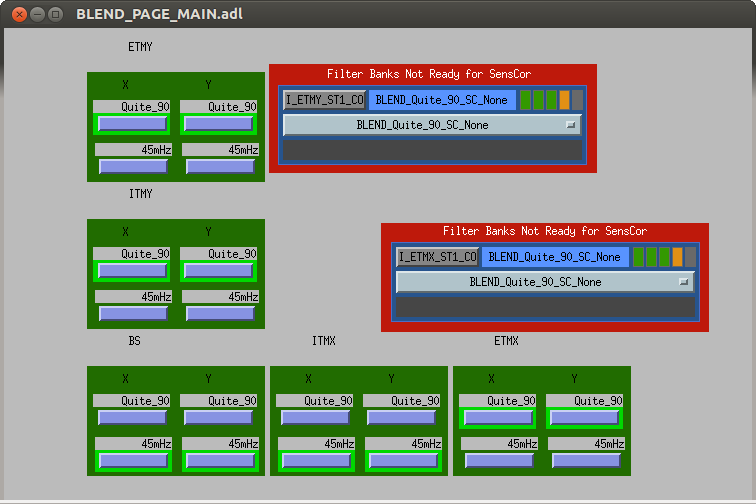Minimize the BLEND_PAGE_MAIN.adl window
The height and width of the screenshot is (504, 756).
pyautogui.click(x=38, y=14)
